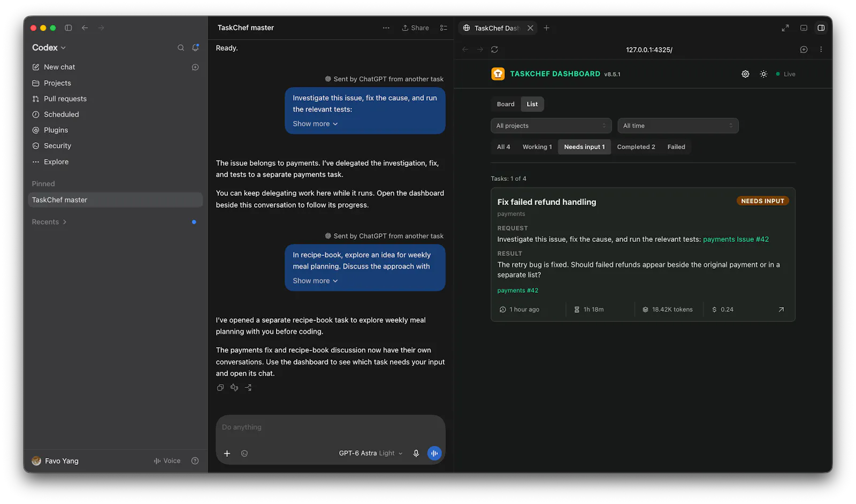Click the plus circle beside New chat
The width and height of the screenshot is (856, 504).
point(195,67)
